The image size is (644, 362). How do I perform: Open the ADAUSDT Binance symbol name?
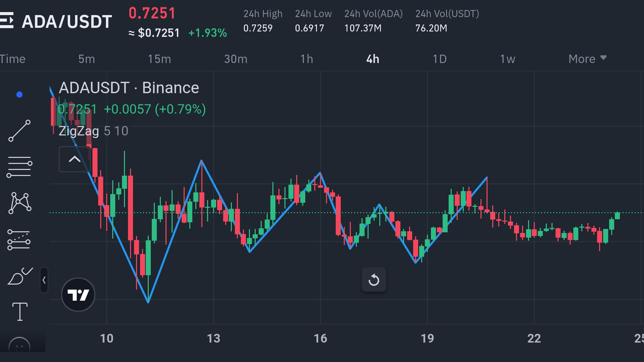coord(128,87)
